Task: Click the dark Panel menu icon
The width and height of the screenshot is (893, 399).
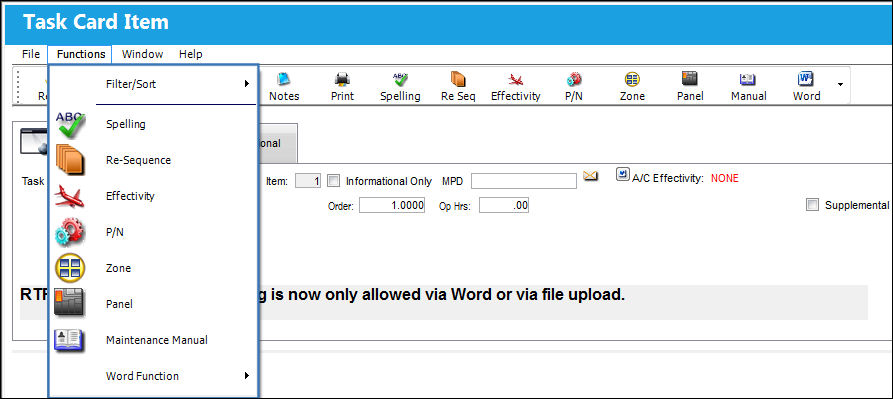Action: tap(69, 303)
